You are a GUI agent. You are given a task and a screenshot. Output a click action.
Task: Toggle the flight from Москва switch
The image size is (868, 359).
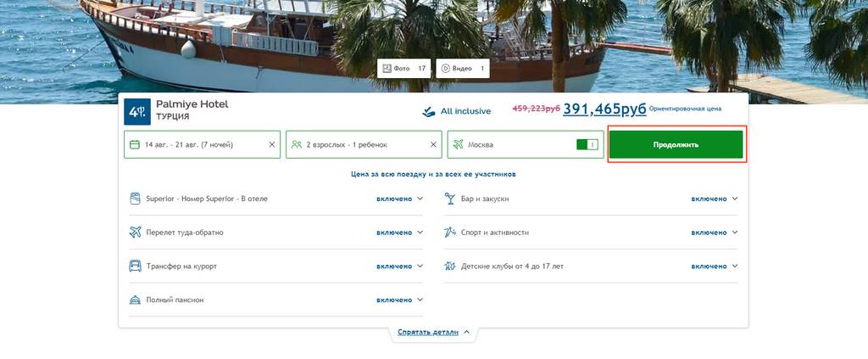pyautogui.click(x=587, y=144)
